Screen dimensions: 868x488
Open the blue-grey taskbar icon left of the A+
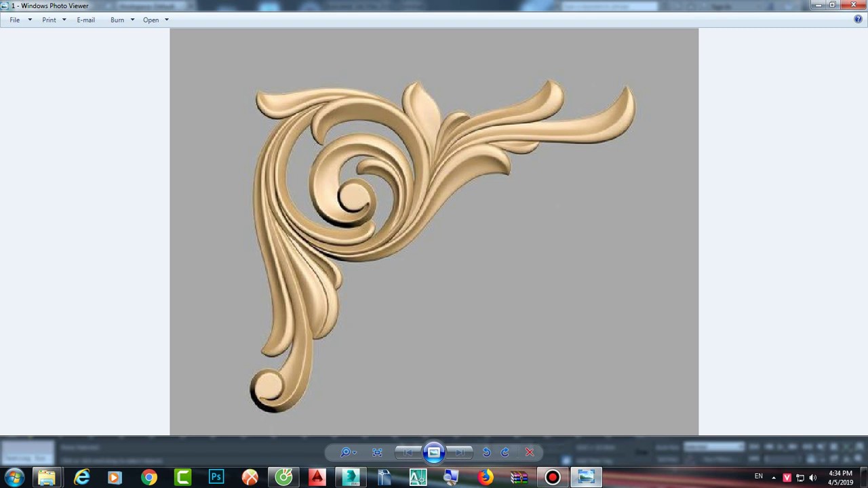point(384,477)
